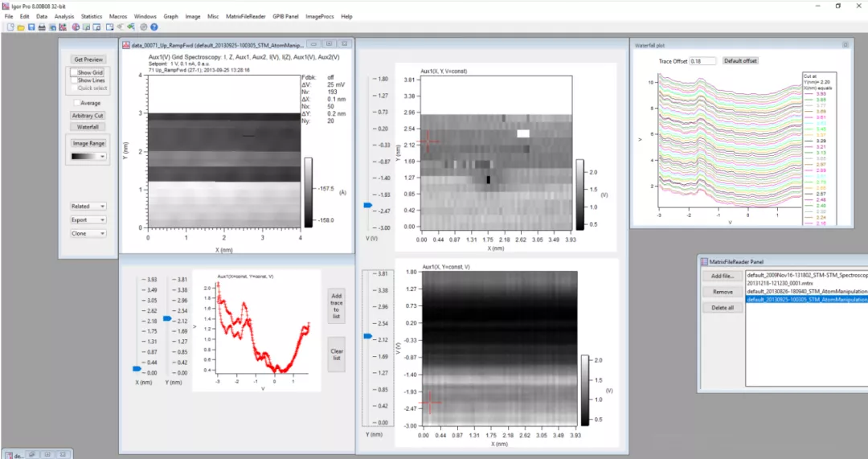Viewport: 868px width, 459px height.
Task: Click the Waterfall plot window corner button
Action: 845,45
